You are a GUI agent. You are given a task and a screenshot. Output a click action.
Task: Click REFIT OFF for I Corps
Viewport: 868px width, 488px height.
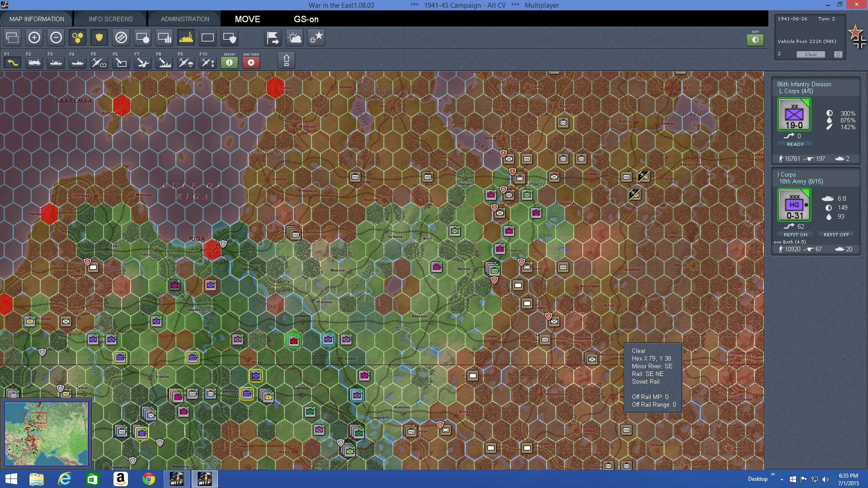click(836, 235)
